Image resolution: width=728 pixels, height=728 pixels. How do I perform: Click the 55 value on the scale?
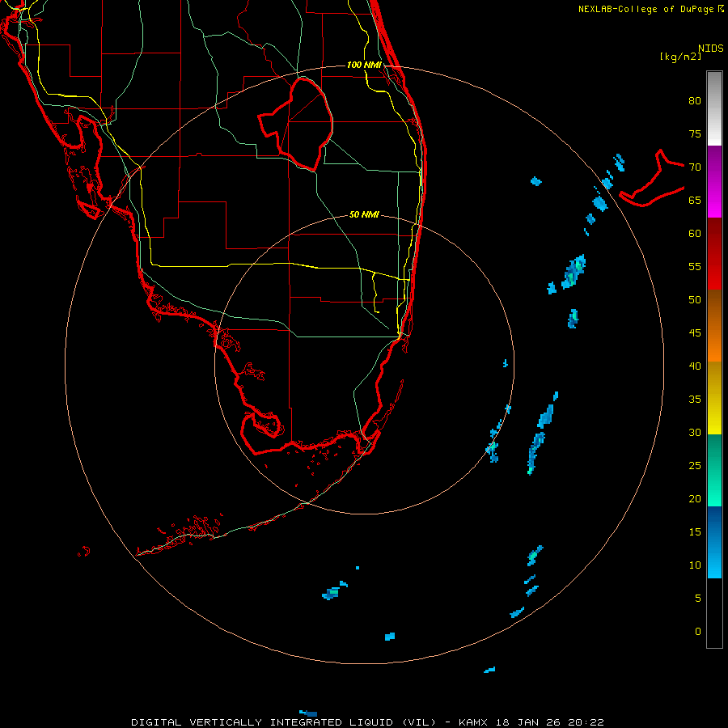(x=695, y=267)
